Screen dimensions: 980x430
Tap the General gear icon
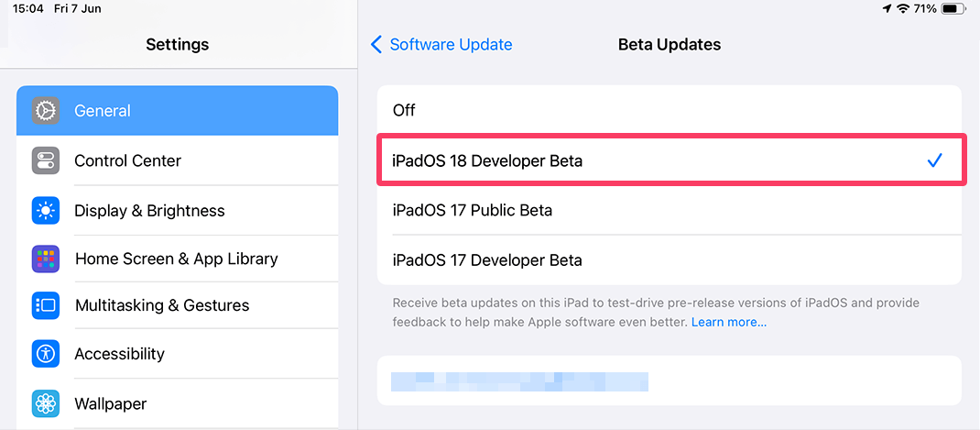(46, 111)
